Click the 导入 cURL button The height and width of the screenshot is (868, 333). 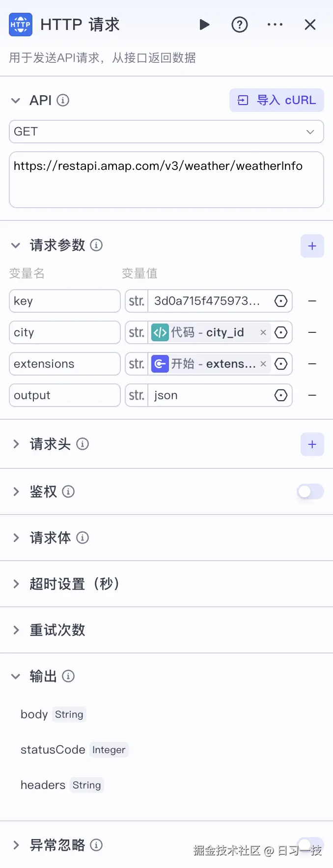point(277,100)
